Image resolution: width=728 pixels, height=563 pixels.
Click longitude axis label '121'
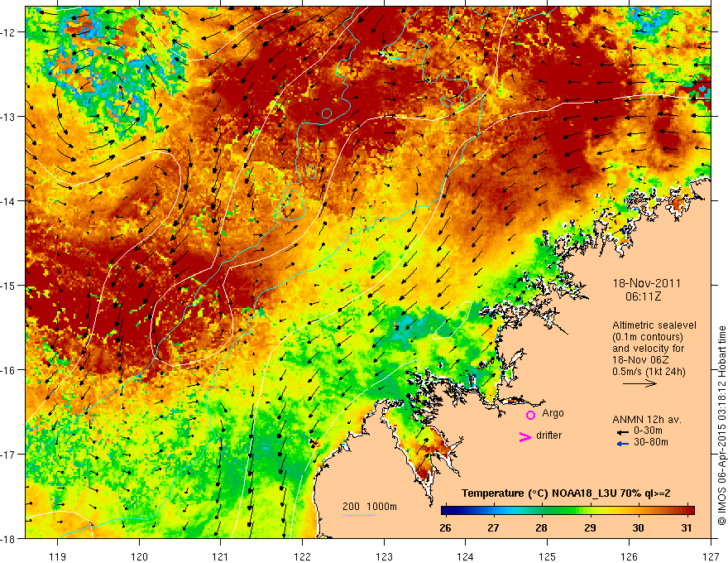221,556
